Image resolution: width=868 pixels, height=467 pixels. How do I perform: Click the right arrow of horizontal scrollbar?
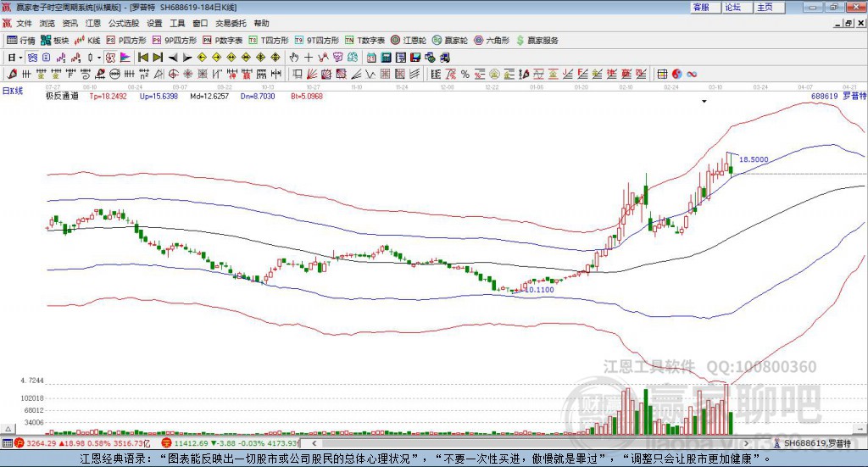click(746, 443)
